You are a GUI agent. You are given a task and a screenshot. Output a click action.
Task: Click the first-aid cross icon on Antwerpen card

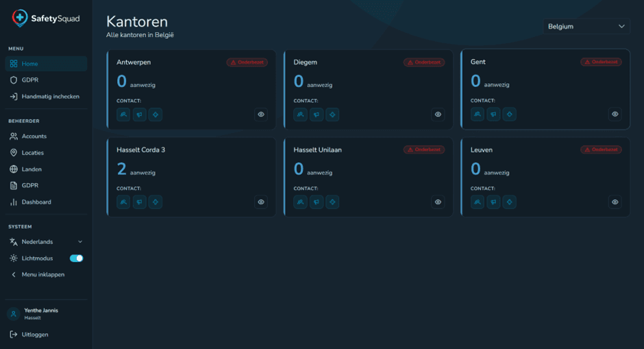click(x=156, y=115)
